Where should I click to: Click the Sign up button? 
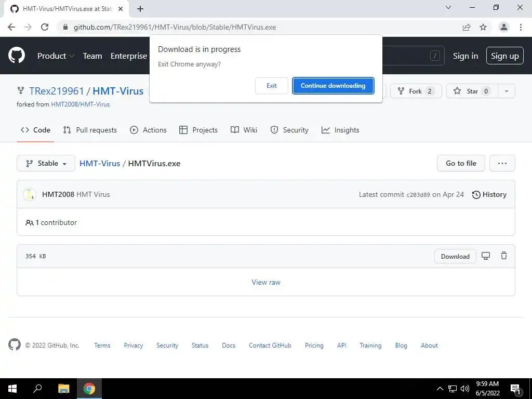(x=505, y=56)
